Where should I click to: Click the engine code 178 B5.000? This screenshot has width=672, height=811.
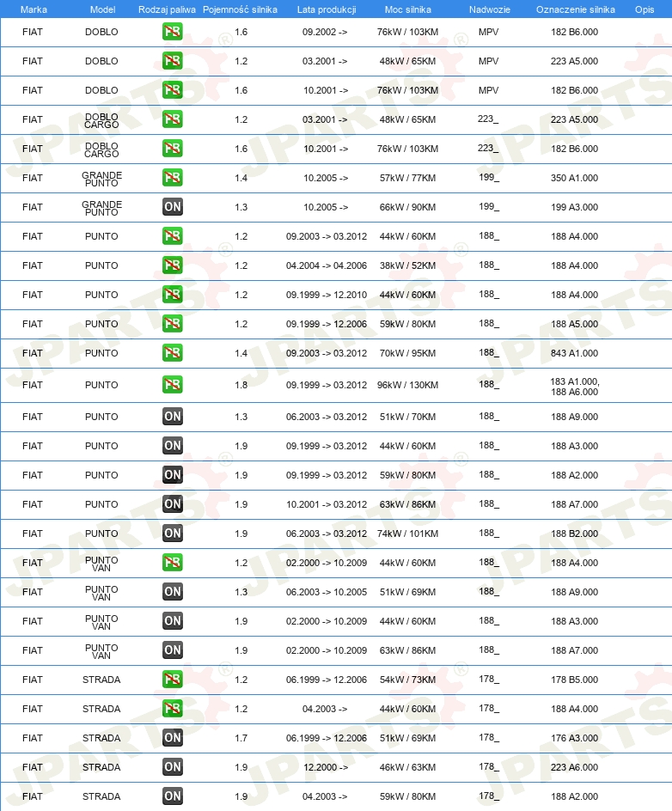click(574, 680)
